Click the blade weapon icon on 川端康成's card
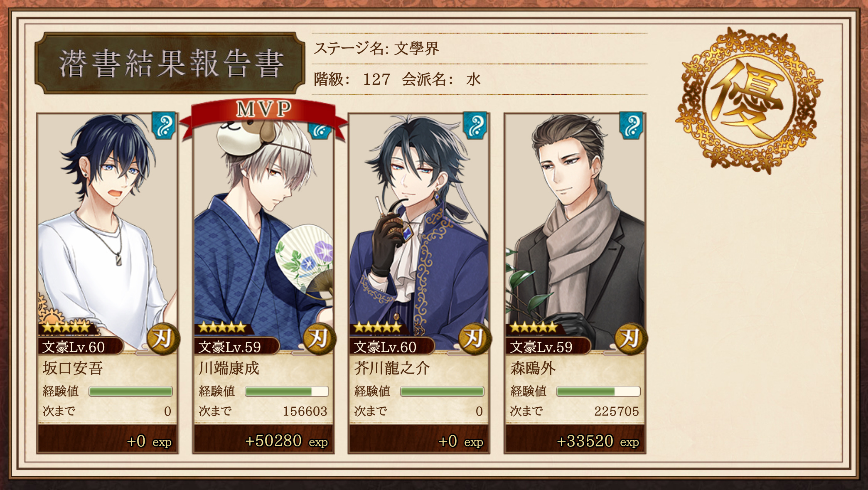868x490 pixels. [319, 338]
